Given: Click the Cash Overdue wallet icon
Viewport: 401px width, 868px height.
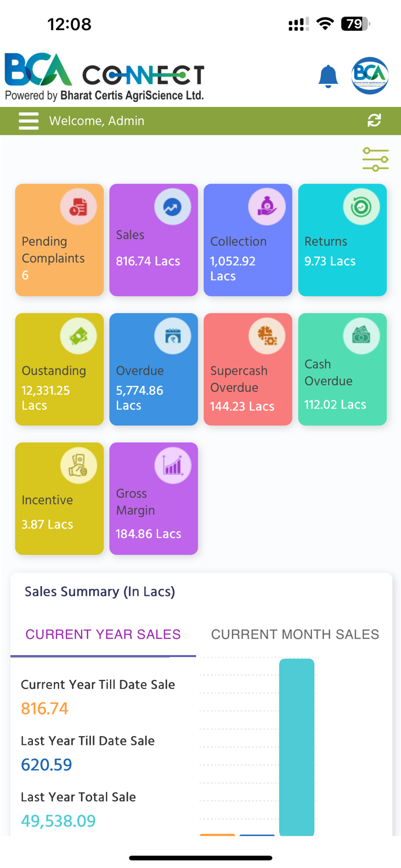Looking at the screenshot, I should click(x=360, y=336).
